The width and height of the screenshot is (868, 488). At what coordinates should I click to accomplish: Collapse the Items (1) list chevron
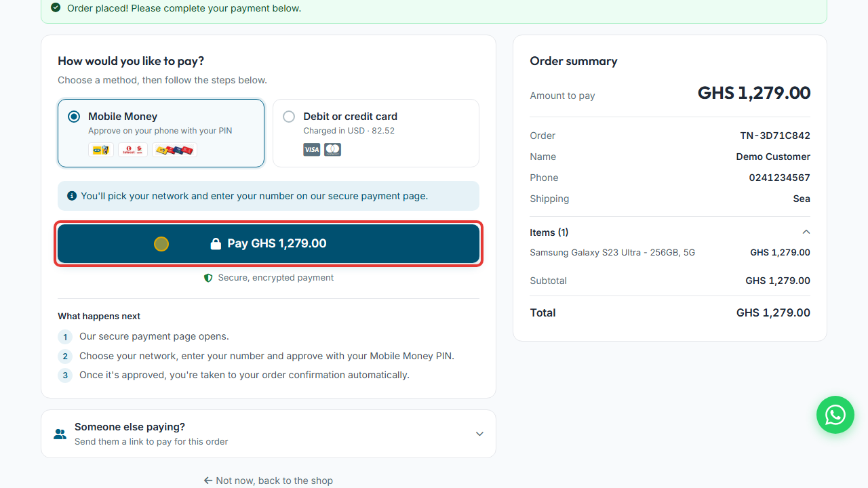click(806, 232)
